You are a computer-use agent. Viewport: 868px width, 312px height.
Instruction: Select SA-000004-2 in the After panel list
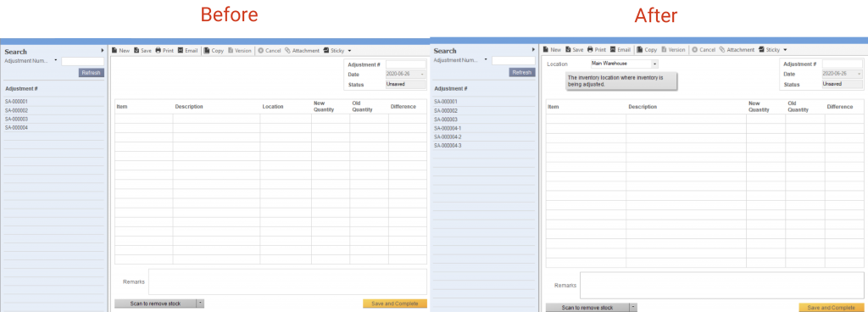click(484, 136)
